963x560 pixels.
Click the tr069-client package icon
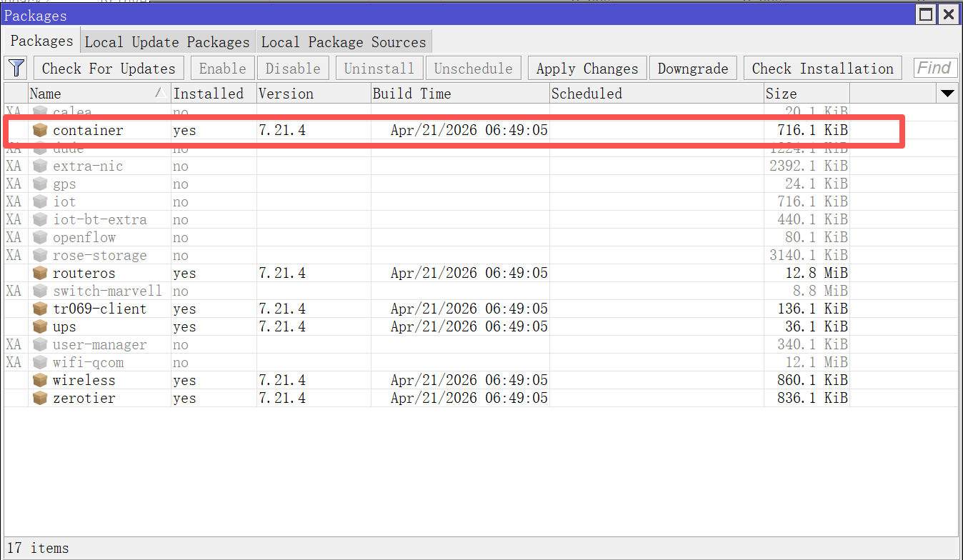(x=40, y=309)
